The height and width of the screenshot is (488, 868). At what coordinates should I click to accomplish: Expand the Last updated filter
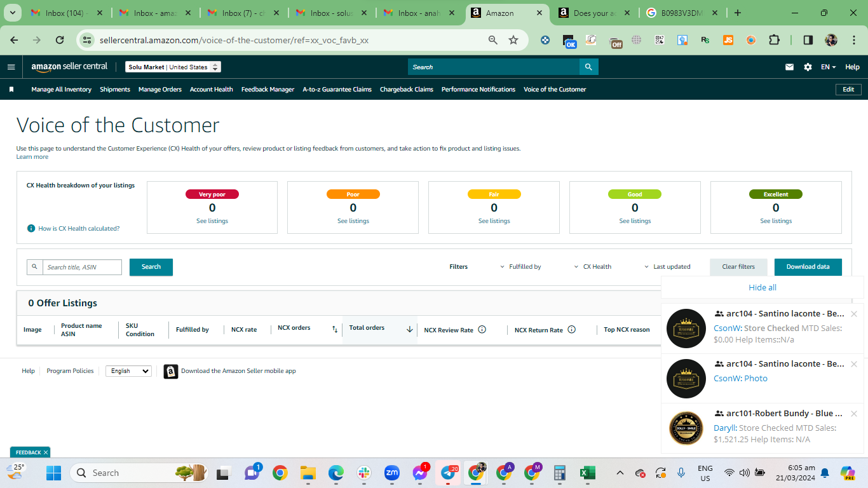[x=667, y=267]
